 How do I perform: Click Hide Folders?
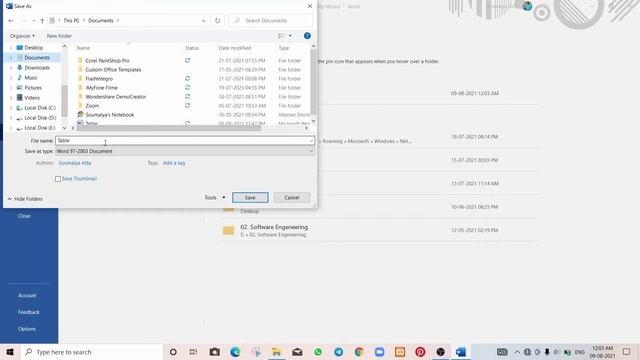[x=25, y=199]
